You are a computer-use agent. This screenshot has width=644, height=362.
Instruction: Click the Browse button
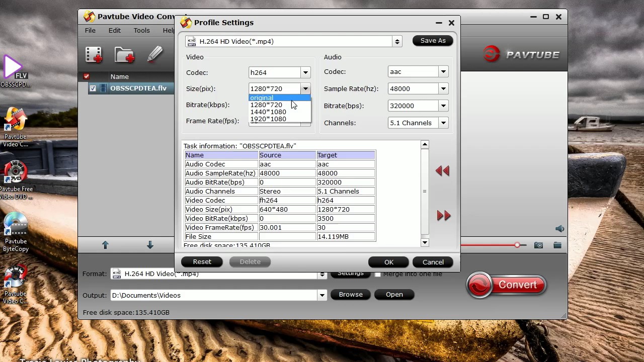(351, 295)
